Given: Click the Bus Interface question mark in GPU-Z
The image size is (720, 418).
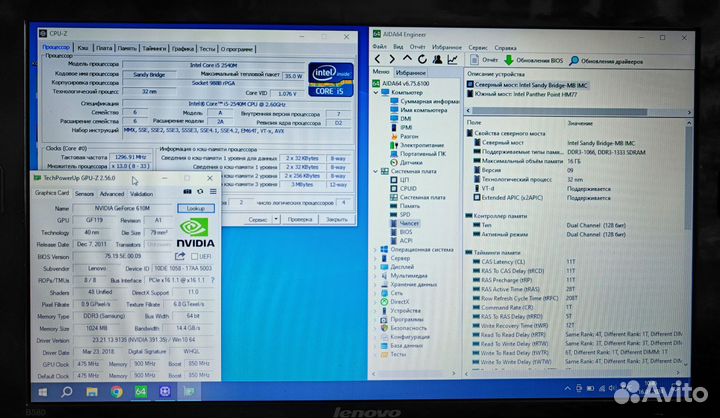Looking at the screenshot, I should click(212, 280).
